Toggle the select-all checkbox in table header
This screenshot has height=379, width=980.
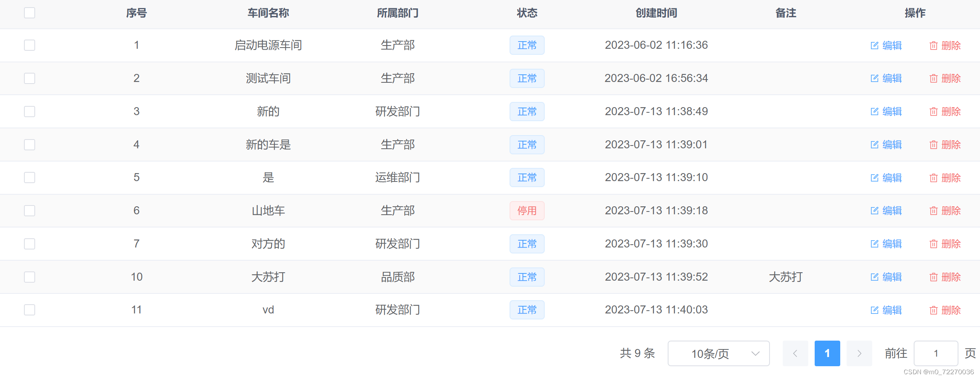pyautogui.click(x=30, y=13)
